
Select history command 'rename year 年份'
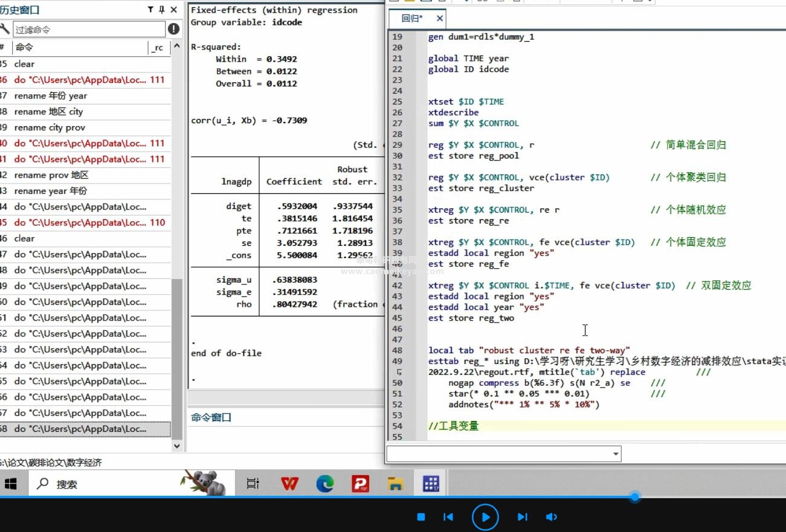(x=51, y=191)
